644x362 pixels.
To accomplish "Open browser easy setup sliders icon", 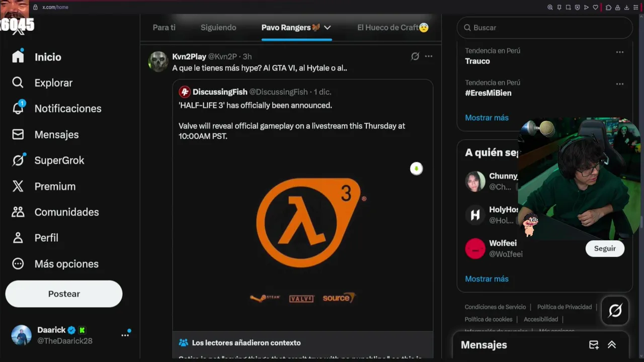I will 635,7.
